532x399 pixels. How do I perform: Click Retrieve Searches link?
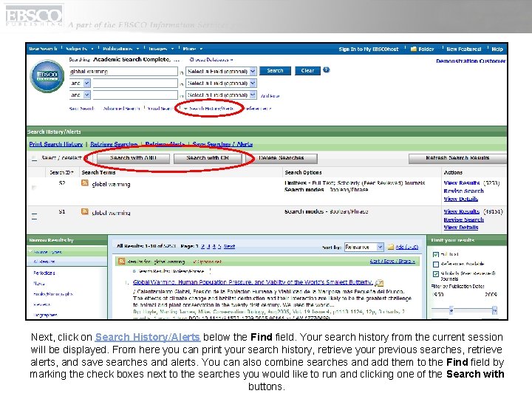tap(114, 144)
